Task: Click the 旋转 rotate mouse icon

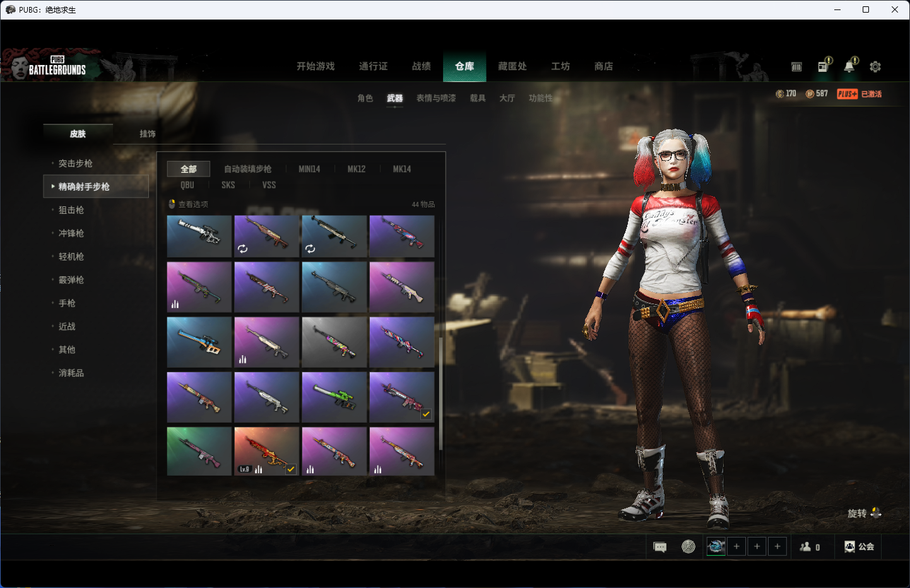Action: 876,513
